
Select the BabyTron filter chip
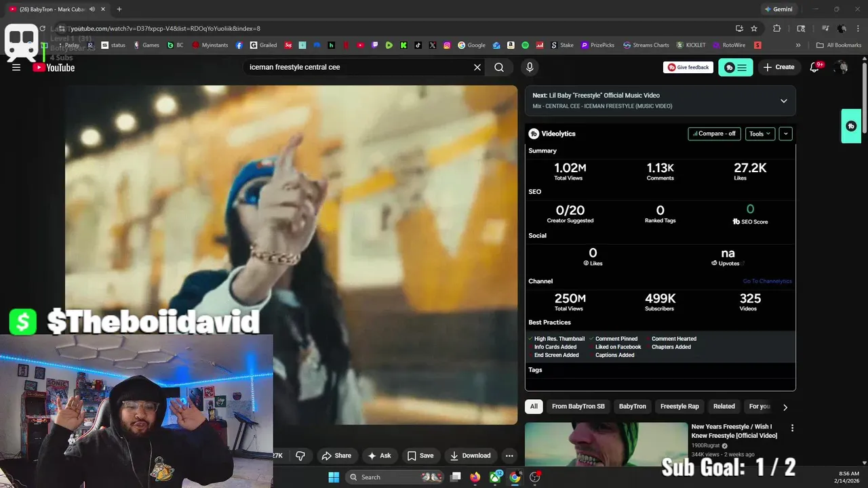click(x=632, y=407)
